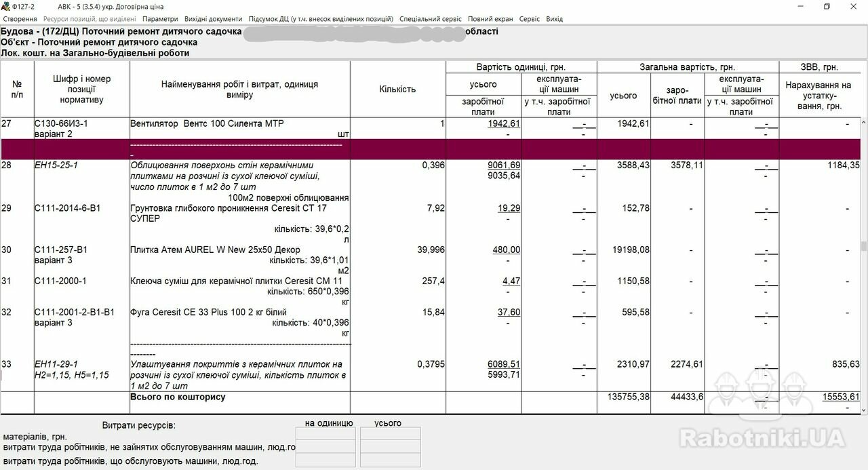Click wage value 3578,11
Viewport: 868px width, 470px height.
(x=687, y=165)
